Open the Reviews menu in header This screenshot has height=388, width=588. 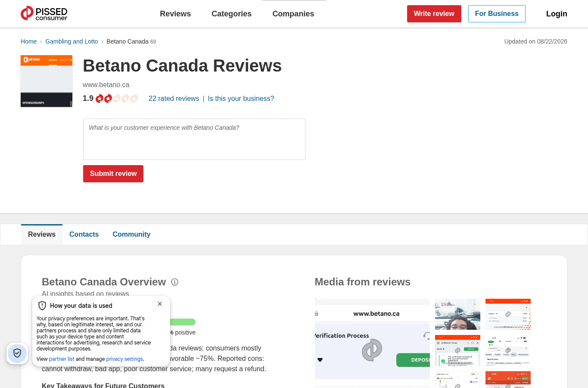(175, 14)
